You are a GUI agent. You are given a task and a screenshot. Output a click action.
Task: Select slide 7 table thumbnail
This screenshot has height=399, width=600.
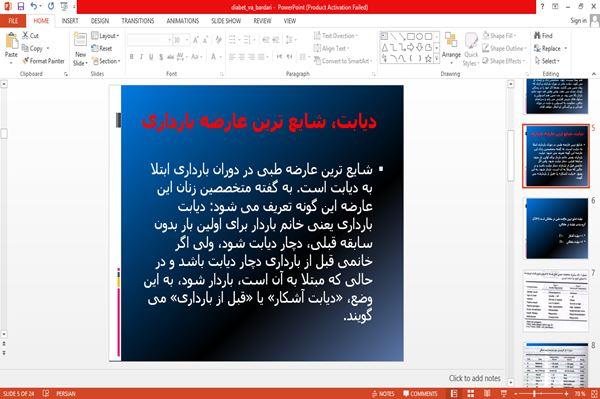coord(557,301)
